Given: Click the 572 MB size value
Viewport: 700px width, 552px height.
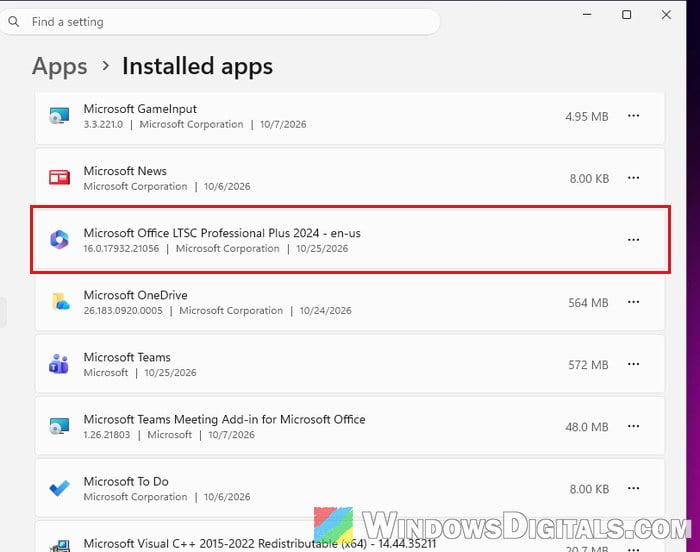Looking at the screenshot, I should click(x=588, y=365).
